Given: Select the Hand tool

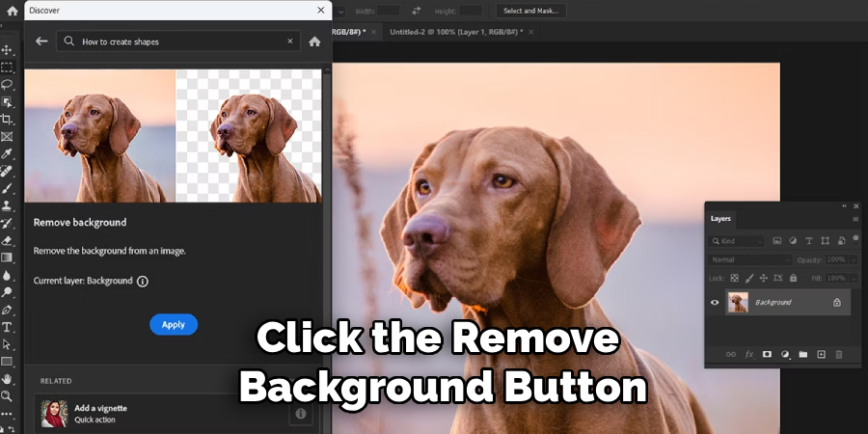Looking at the screenshot, I should (7, 379).
